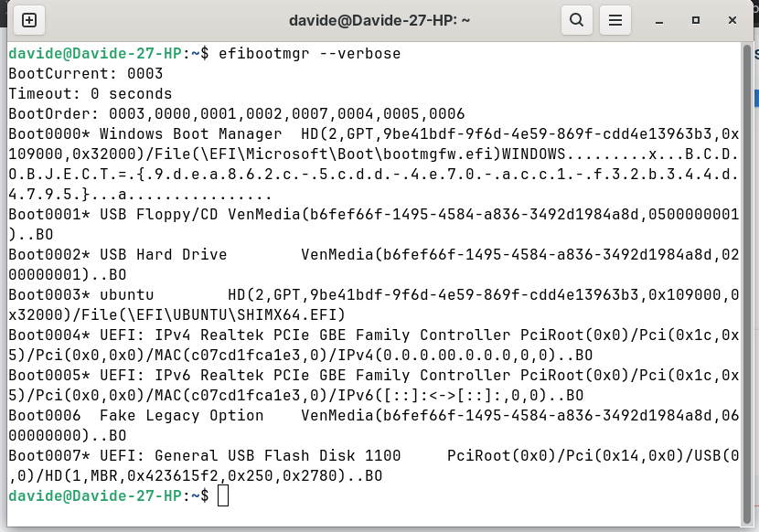Click the terminal vertical scrollbar
Image resolution: width=759 pixels, height=532 pixels.
pos(747,284)
